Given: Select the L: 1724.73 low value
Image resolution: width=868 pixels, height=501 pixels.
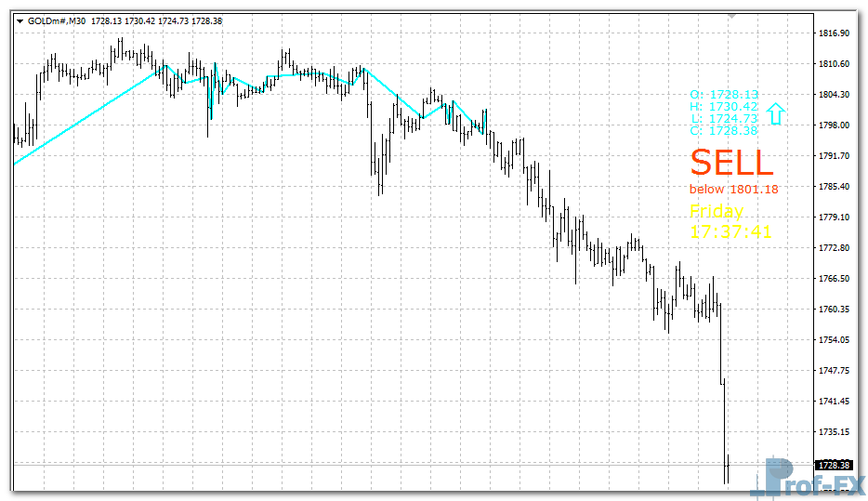Looking at the screenshot, I should (724, 119).
